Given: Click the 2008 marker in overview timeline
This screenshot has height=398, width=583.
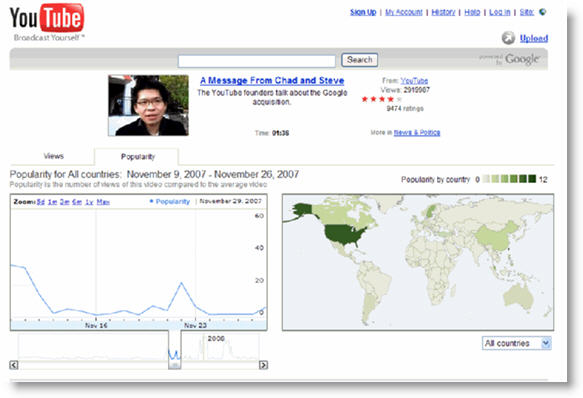Looking at the screenshot, I should (216, 338).
